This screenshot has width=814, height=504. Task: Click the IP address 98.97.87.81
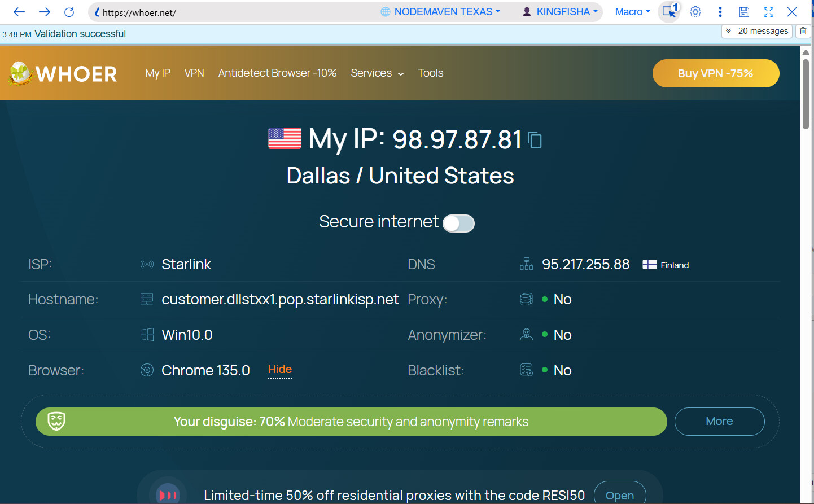457,139
